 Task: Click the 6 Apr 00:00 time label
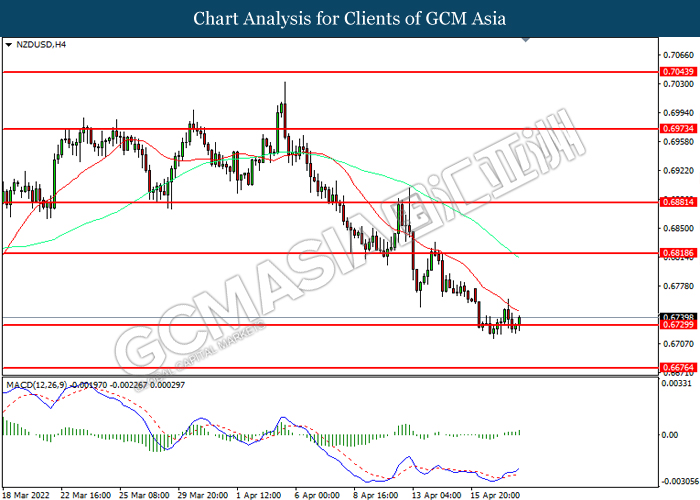pyautogui.click(x=317, y=496)
